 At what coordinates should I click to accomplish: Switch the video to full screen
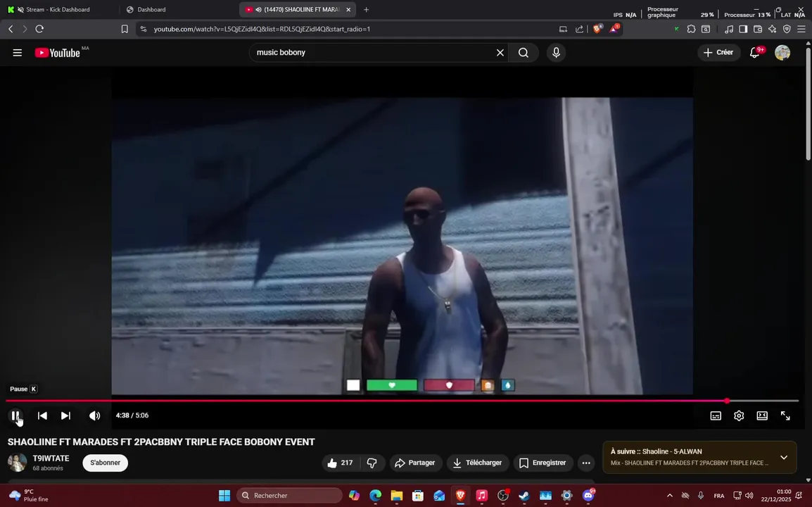click(x=785, y=415)
